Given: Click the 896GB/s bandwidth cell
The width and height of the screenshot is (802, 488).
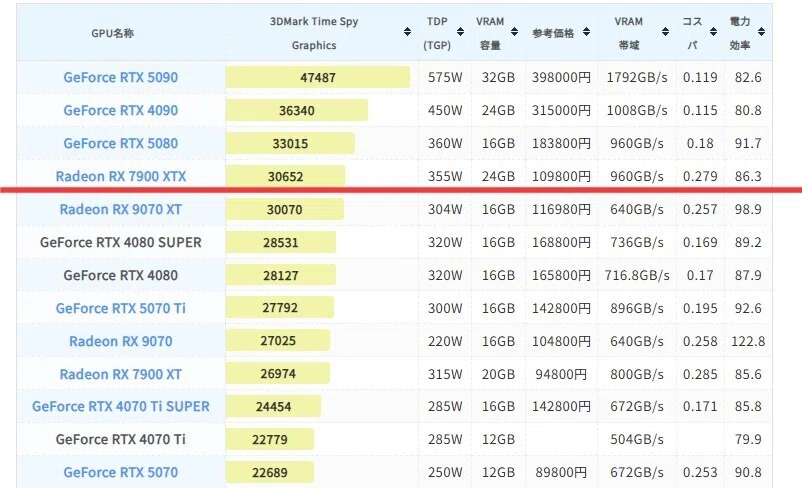Looking at the screenshot, I should point(637,308).
